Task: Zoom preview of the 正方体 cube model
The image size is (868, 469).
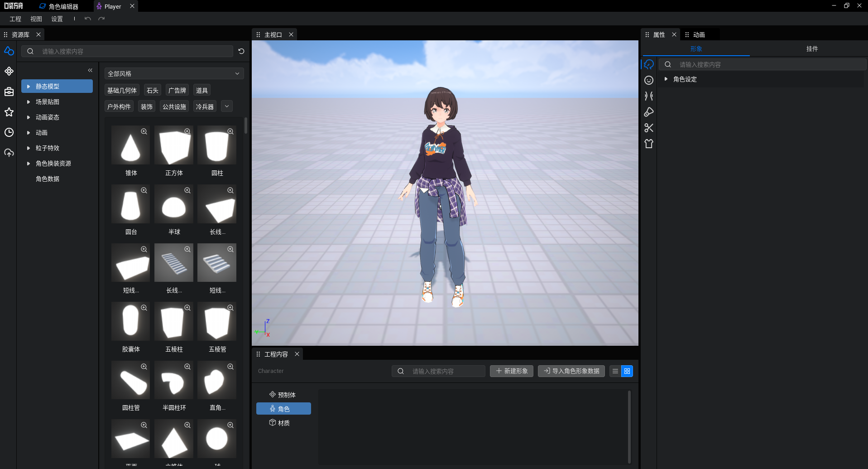Action: click(187, 131)
